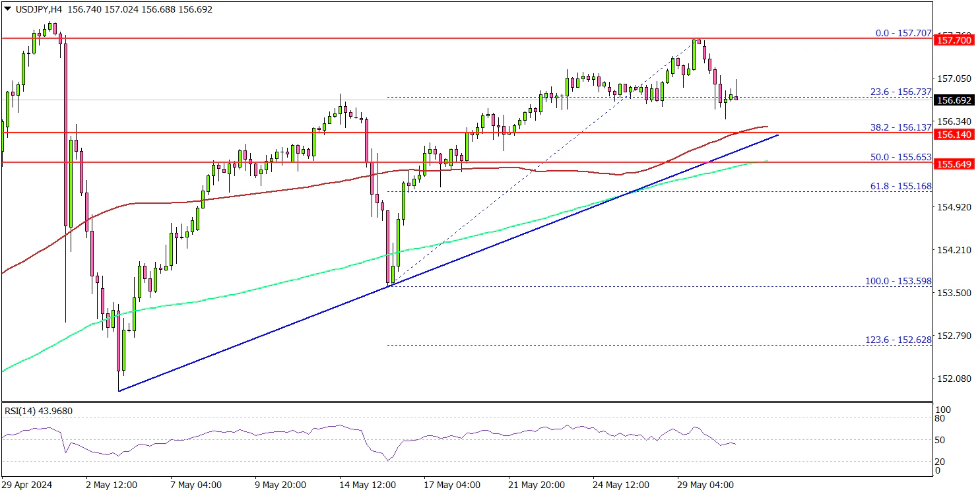Select the blue ascending trendline's lower starting point
Image resolution: width=980 pixels, height=494 pixels.
click(119, 391)
